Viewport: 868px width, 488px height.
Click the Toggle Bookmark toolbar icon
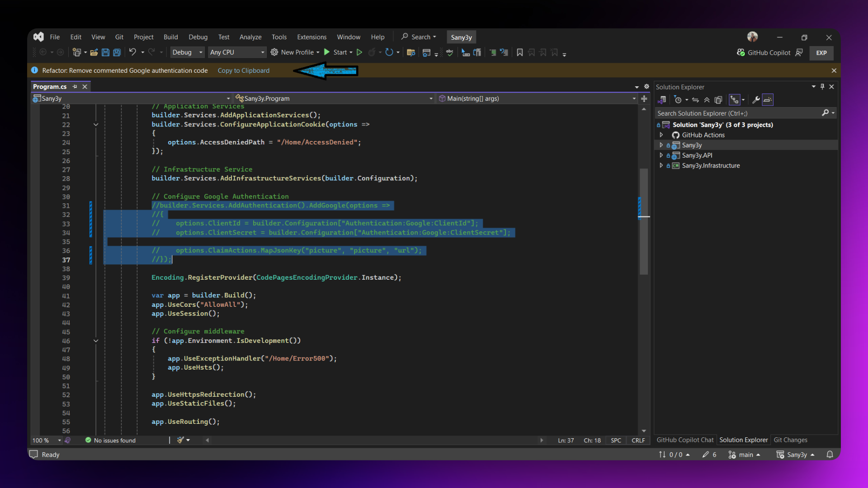520,52
